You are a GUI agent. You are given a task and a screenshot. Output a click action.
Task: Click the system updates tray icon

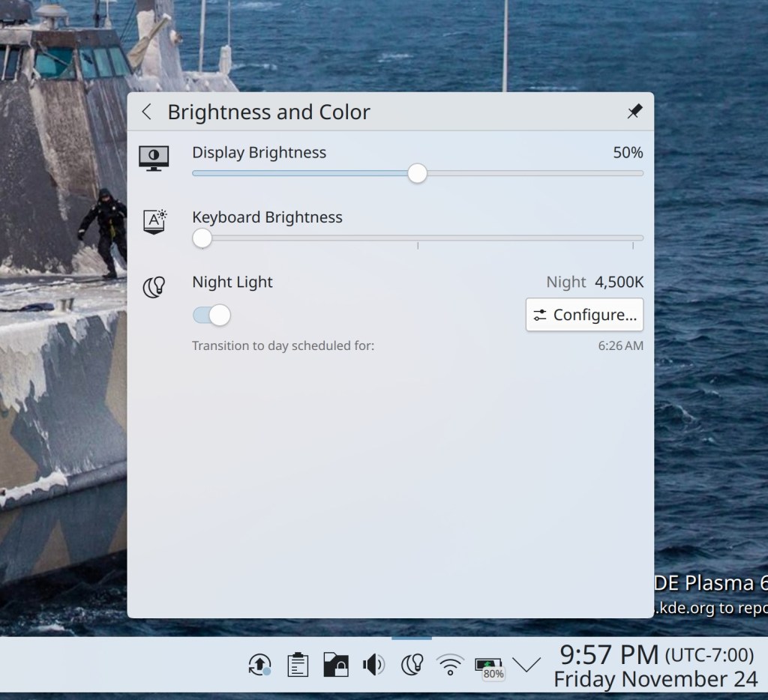tap(259, 664)
